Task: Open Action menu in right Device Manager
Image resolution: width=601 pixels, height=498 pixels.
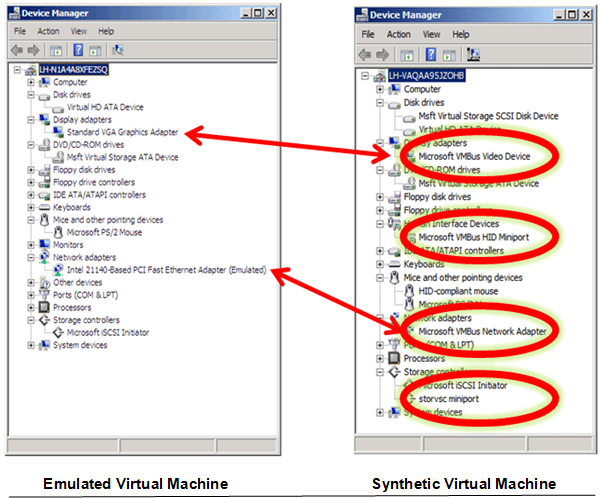Action: pyautogui.click(x=398, y=35)
